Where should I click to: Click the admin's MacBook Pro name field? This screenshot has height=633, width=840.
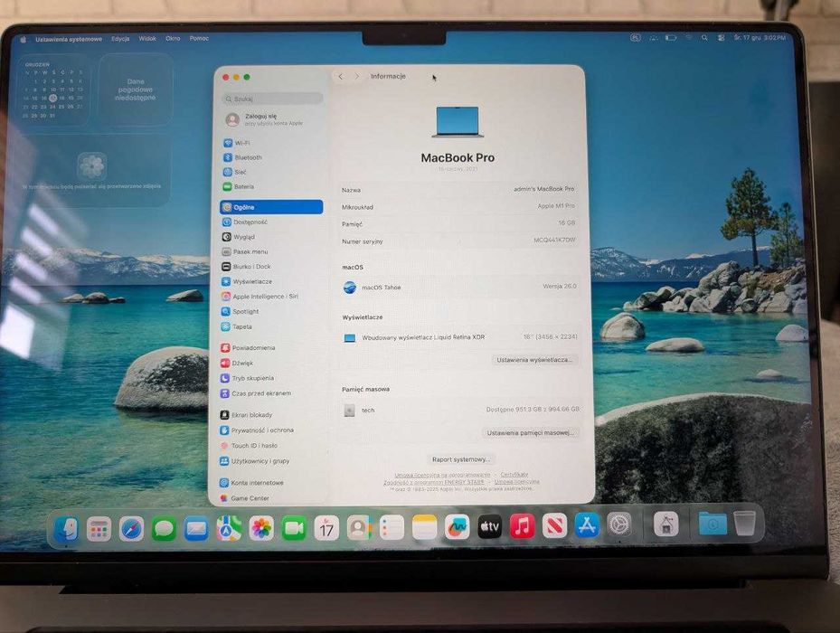543,189
